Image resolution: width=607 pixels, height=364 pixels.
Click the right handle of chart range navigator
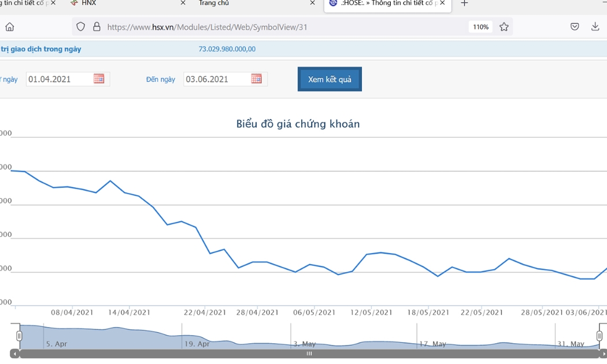tap(599, 336)
